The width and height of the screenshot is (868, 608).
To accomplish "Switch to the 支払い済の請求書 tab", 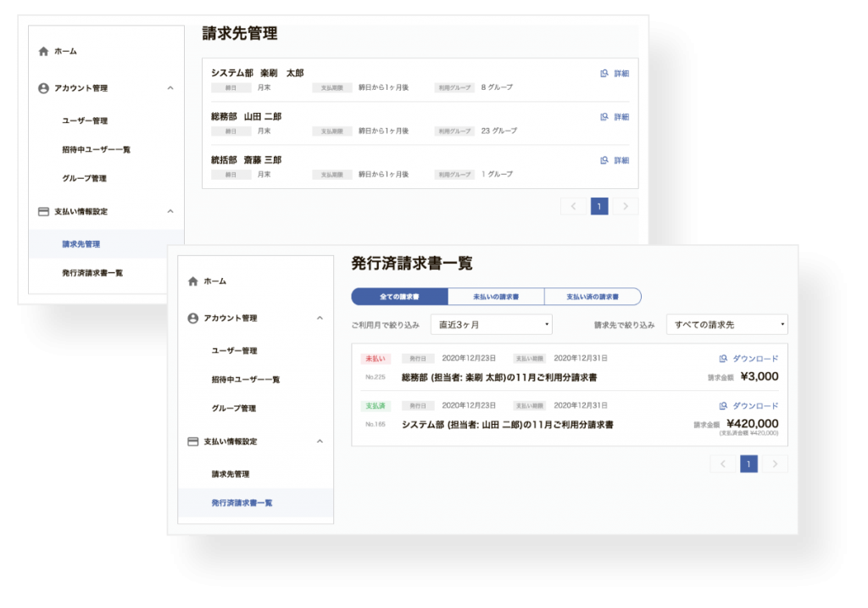I will tap(593, 297).
